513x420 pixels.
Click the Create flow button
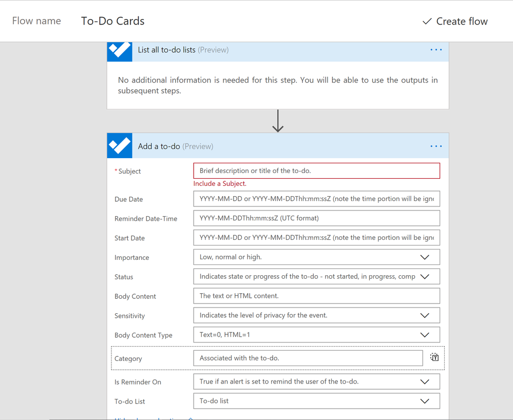point(455,21)
